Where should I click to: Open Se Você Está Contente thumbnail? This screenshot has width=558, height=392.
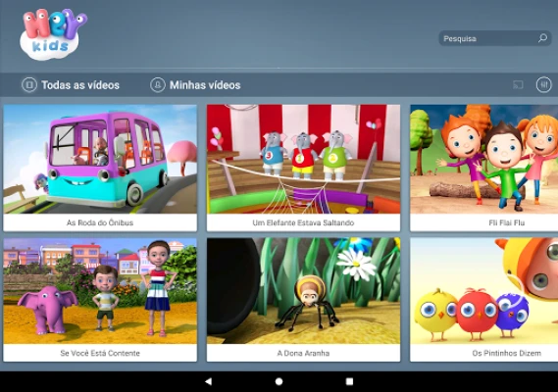[100, 291]
